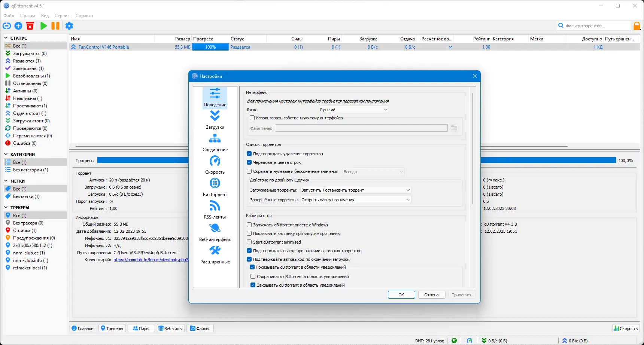Open the Расширенные settings section
This screenshot has width=644, height=345.
(215, 255)
